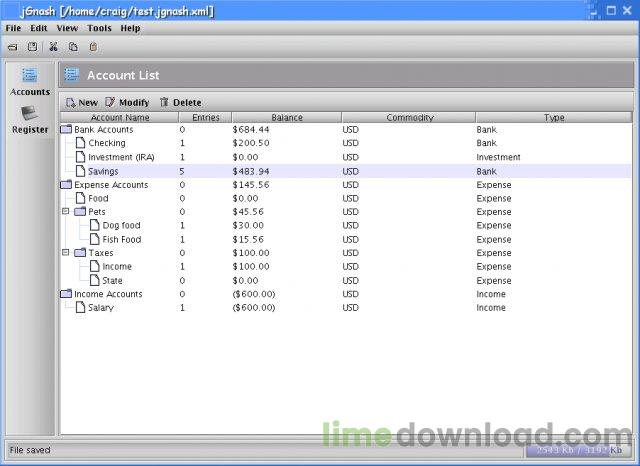Click the Food account document icon
Image resolution: width=640 pixels, height=466 pixels.
point(80,198)
